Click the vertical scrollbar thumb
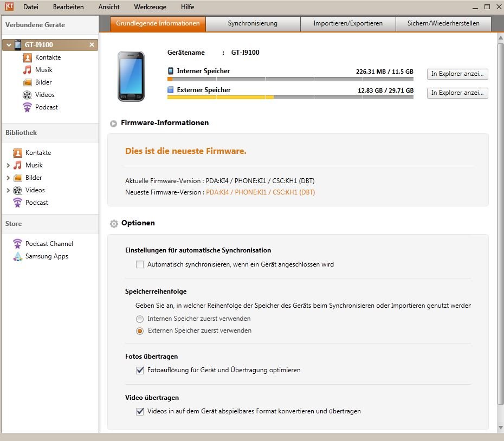 [x=500, y=223]
